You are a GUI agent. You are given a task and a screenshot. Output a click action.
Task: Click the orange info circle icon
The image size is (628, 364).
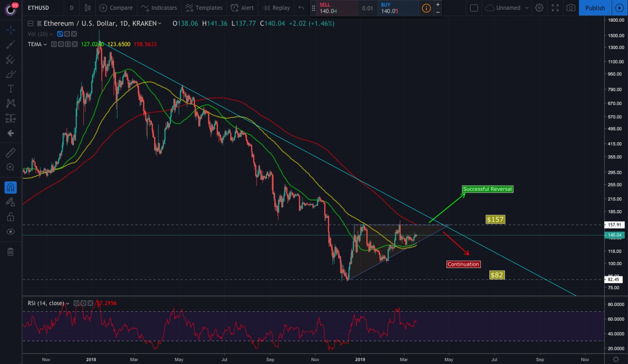point(426,8)
